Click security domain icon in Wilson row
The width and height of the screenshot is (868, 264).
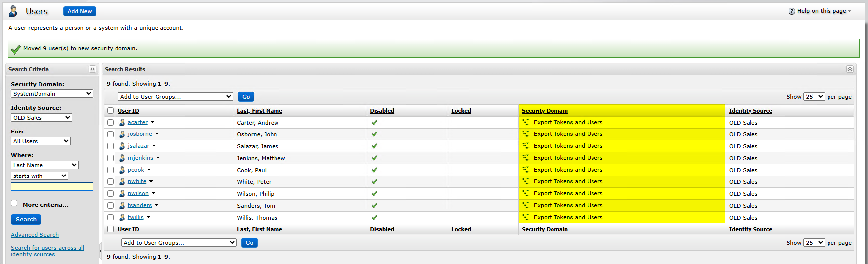525,193
